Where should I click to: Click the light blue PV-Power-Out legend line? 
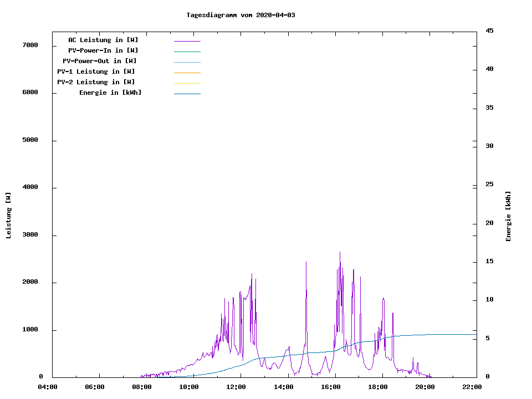(187, 62)
